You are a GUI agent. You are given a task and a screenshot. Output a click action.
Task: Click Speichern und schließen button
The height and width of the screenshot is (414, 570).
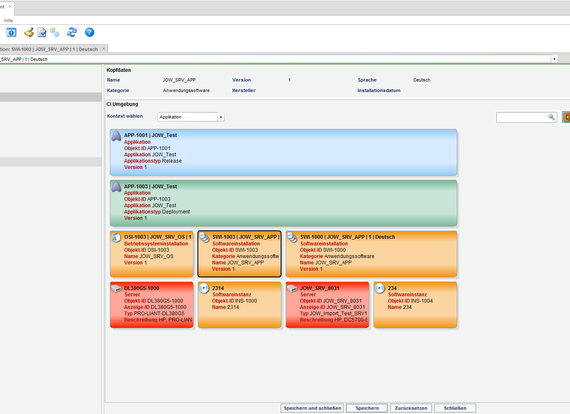tap(312, 408)
